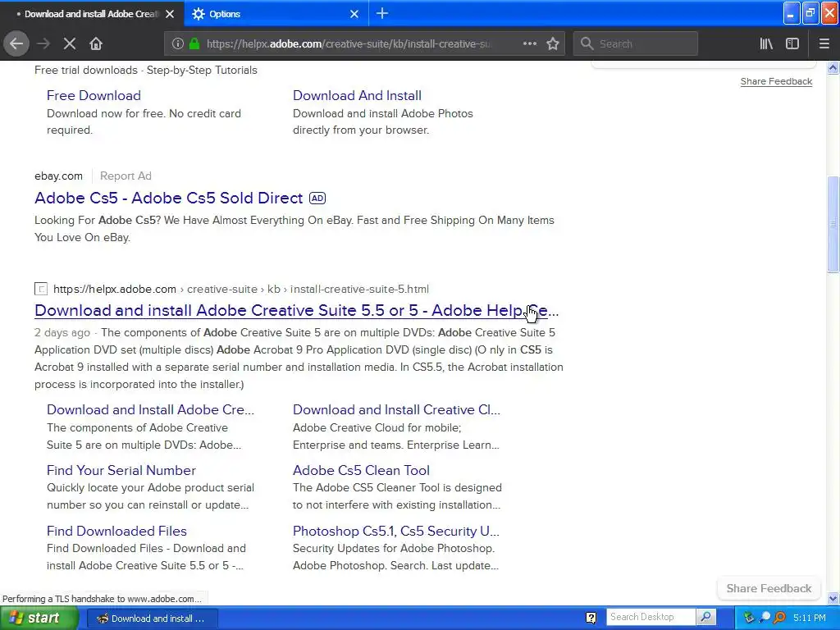Bookmark this page with the star
Image resolution: width=840 pixels, height=630 pixels.
coord(553,44)
